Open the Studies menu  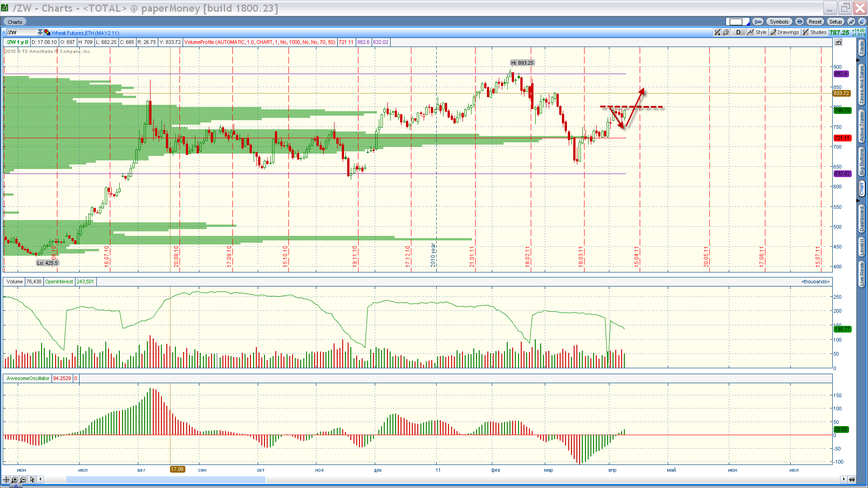coord(815,32)
